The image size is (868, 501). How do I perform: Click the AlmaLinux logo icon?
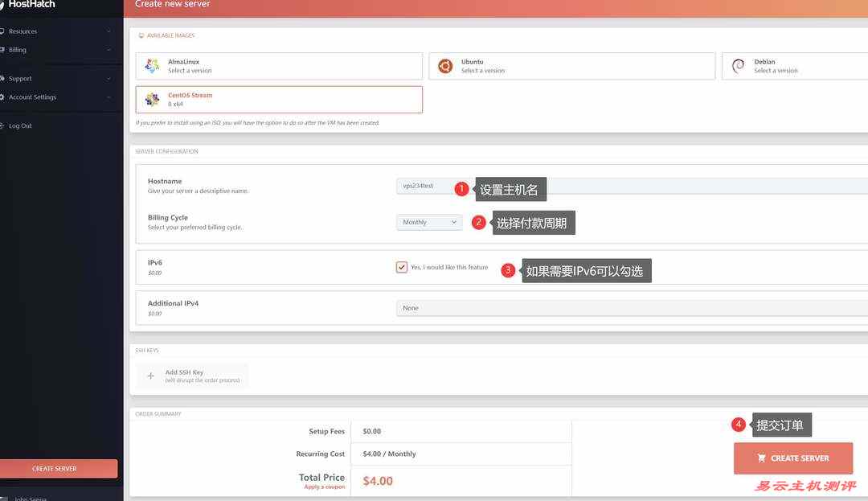pyautogui.click(x=152, y=66)
